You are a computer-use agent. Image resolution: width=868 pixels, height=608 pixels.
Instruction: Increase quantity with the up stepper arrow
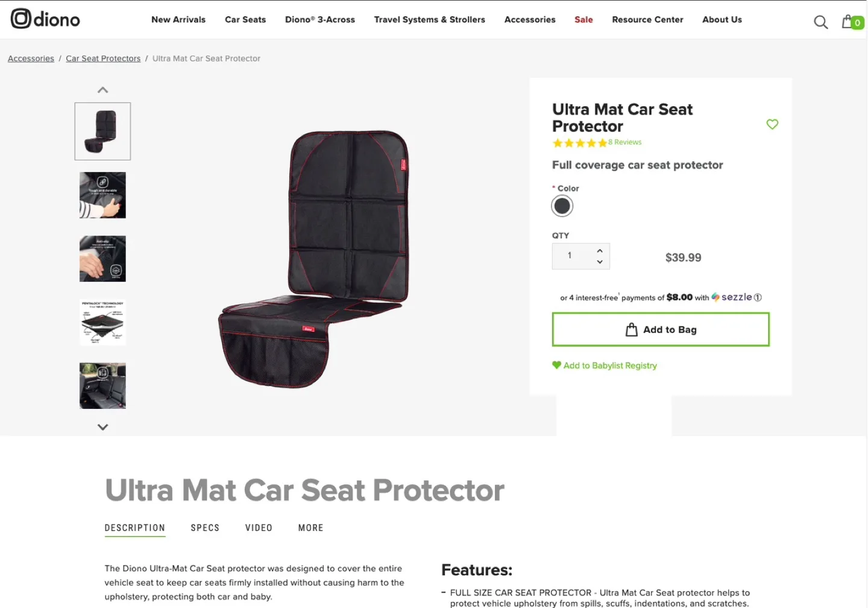pos(599,250)
